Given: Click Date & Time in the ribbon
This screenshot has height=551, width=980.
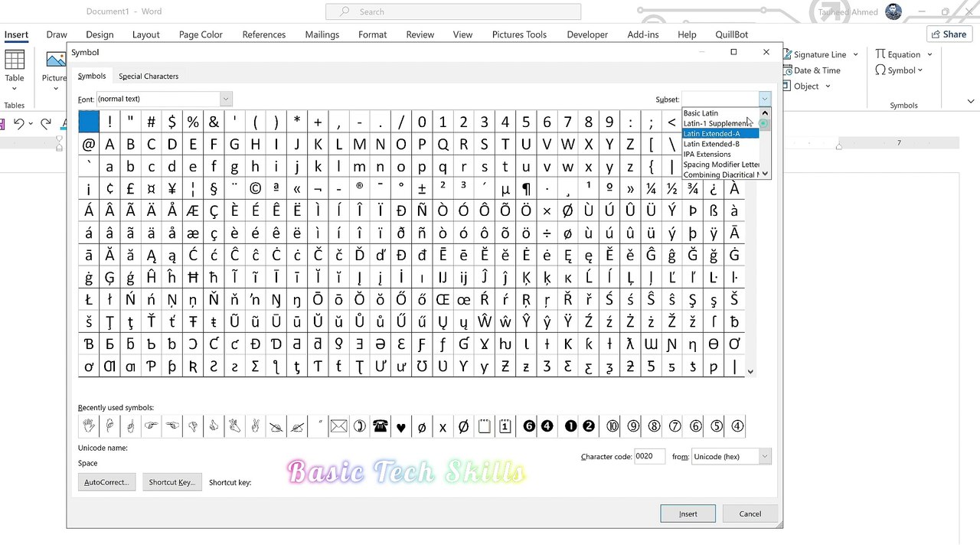Looking at the screenshot, I should 812,70.
